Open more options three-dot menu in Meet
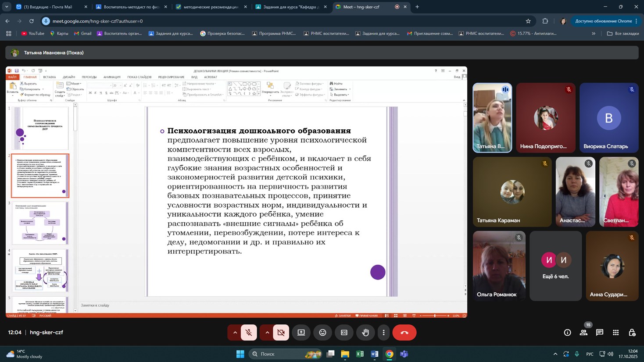644x362 pixels. click(383, 333)
